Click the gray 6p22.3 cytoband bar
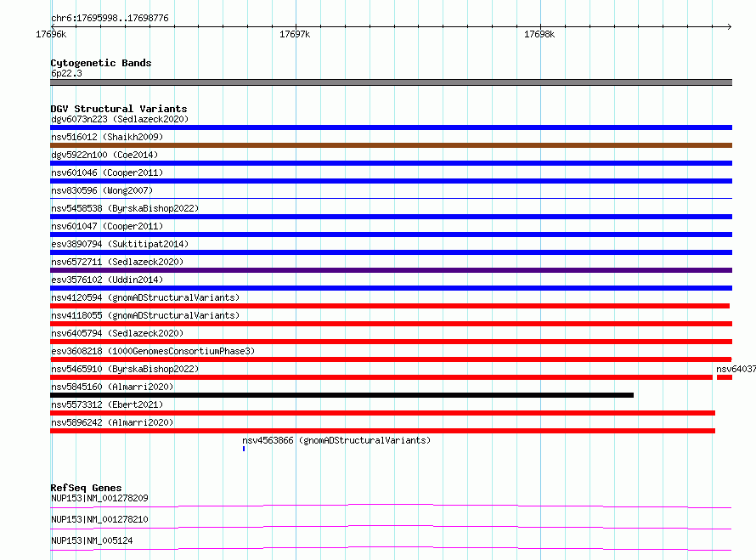Screen dimensions: 756x560 (391, 82)
